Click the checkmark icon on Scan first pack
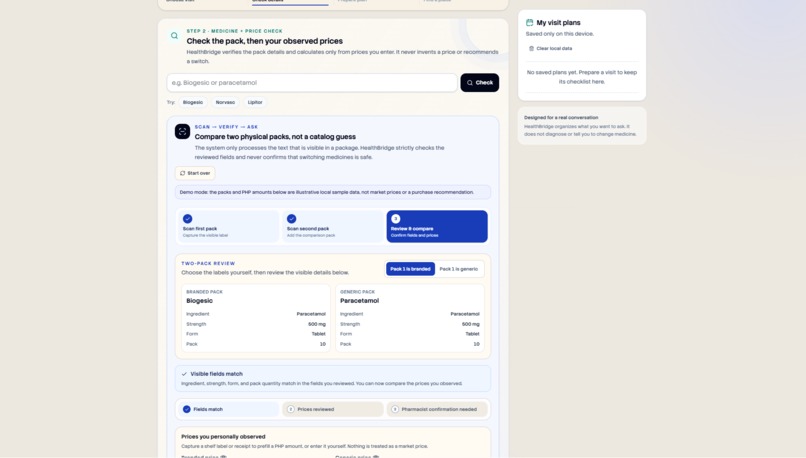Image resolution: width=806 pixels, height=458 pixels. 188,218
